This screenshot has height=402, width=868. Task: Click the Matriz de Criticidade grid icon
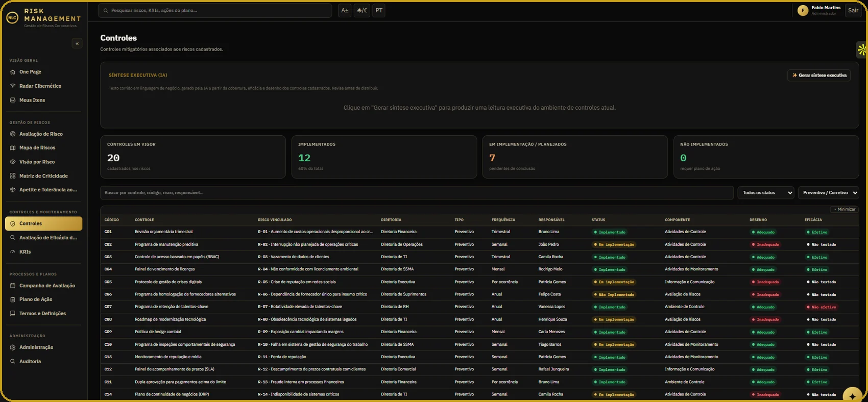tap(13, 176)
